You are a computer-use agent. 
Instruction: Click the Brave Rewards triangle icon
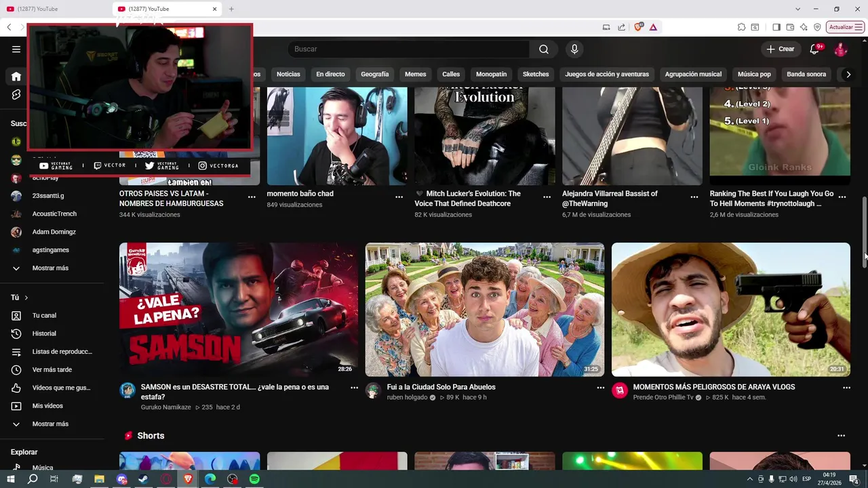[653, 27]
